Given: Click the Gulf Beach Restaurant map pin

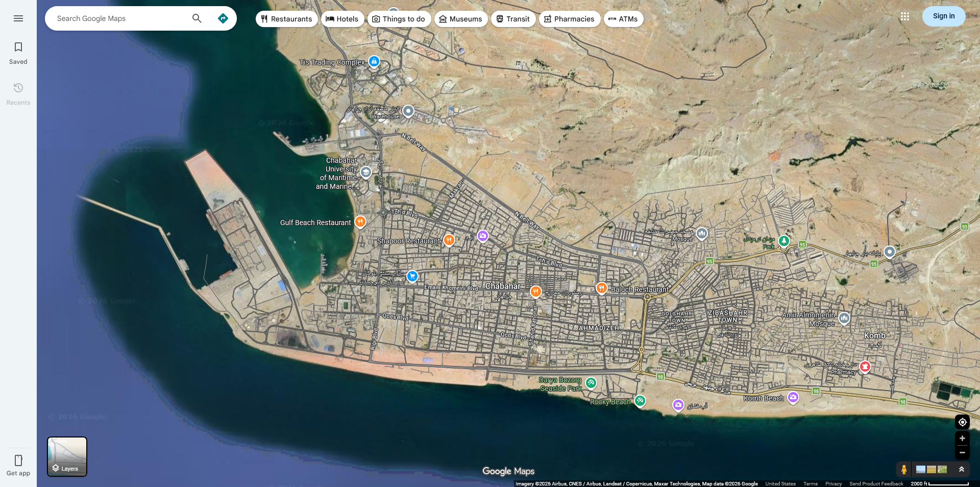Looking at the screenshot, I should tap(360, 222).
